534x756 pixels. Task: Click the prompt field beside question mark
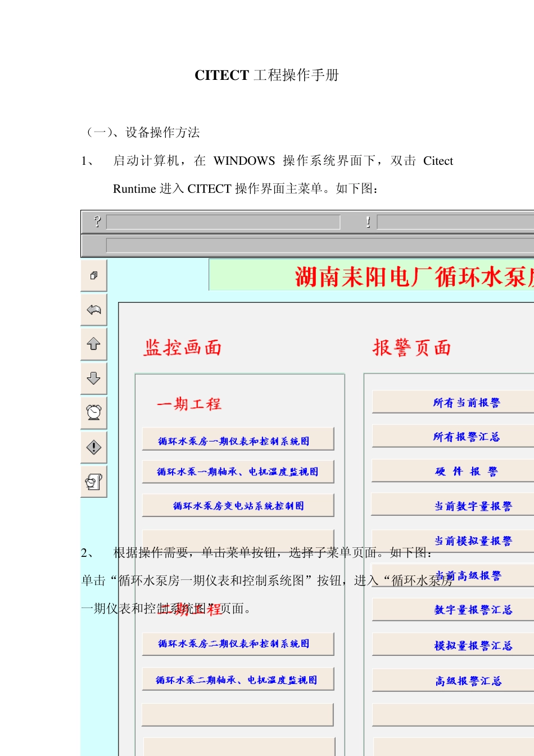point(223,222)
